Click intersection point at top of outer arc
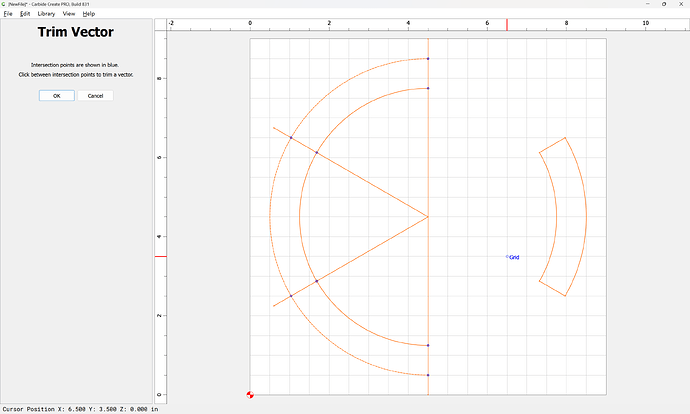The image size is (690, 414). point(428,59)
